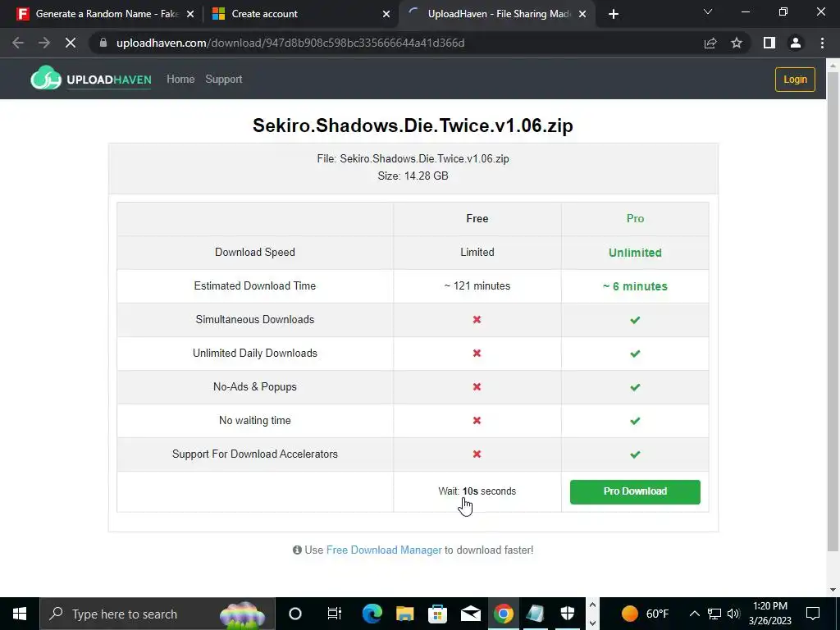Click the Login button
Viewport: 840px width, 630px height.
click(x=795, y=80)
